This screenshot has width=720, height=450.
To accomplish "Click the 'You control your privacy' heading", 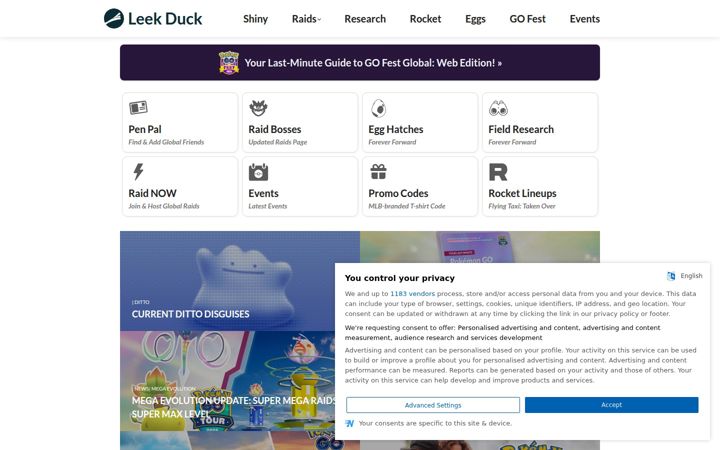I will click(399, 278).
